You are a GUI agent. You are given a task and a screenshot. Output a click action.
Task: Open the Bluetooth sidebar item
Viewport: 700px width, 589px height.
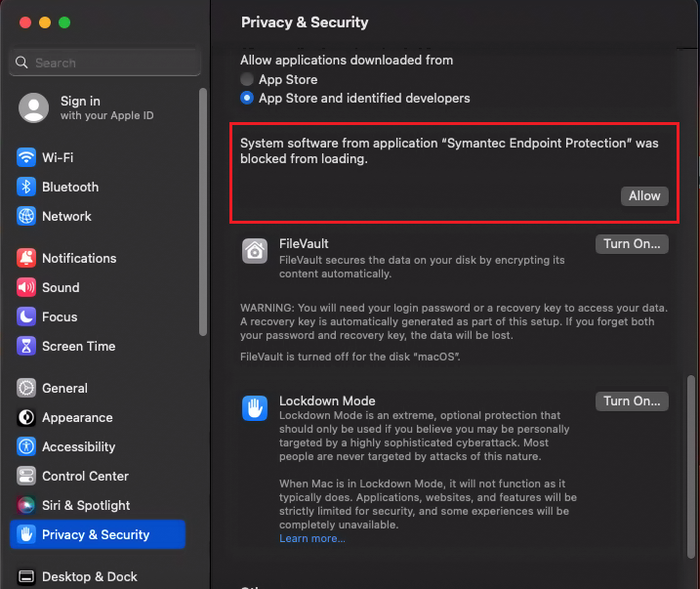tap(98, 187)
